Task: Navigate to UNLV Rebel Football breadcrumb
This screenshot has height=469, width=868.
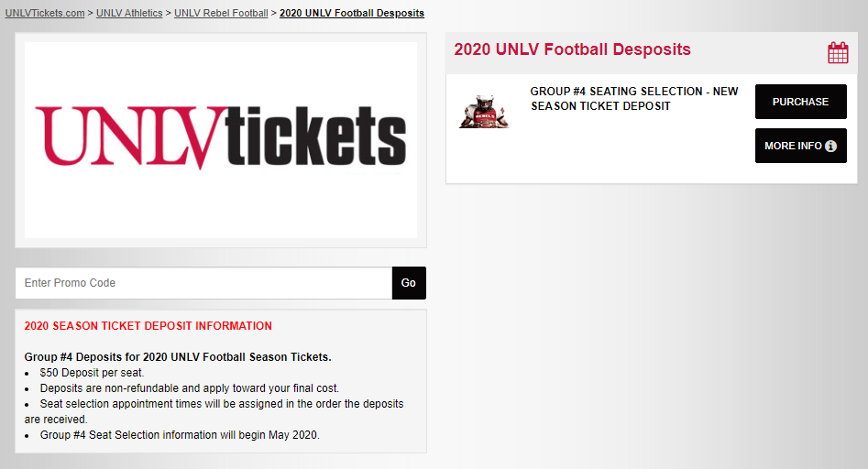Action: pos(221,13)
